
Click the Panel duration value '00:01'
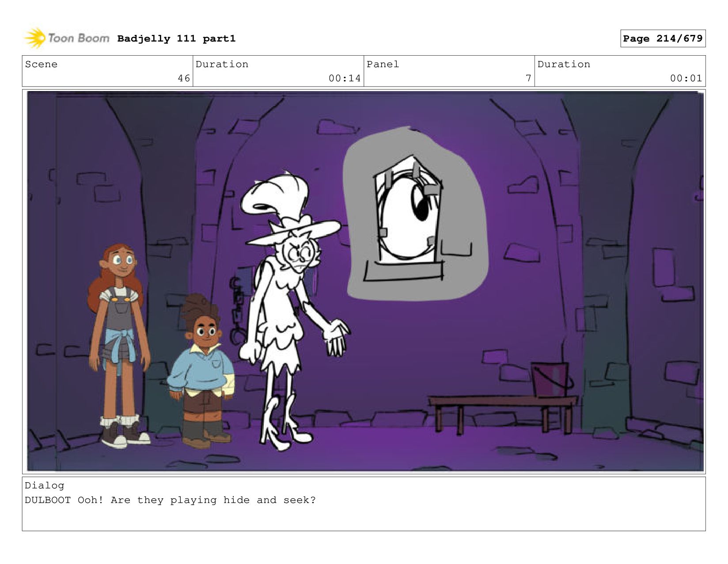(686, 78)
